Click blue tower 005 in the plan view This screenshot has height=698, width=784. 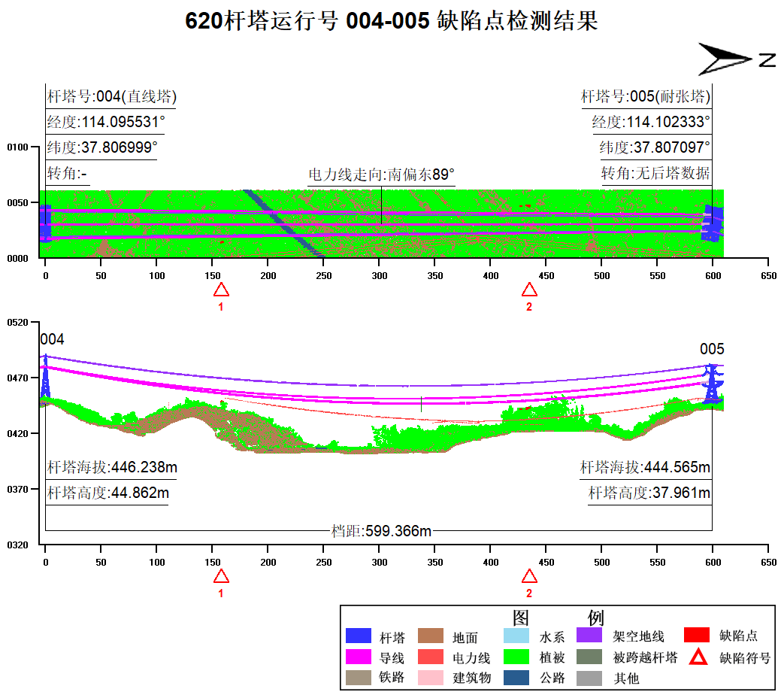click(x=712, y=223)
